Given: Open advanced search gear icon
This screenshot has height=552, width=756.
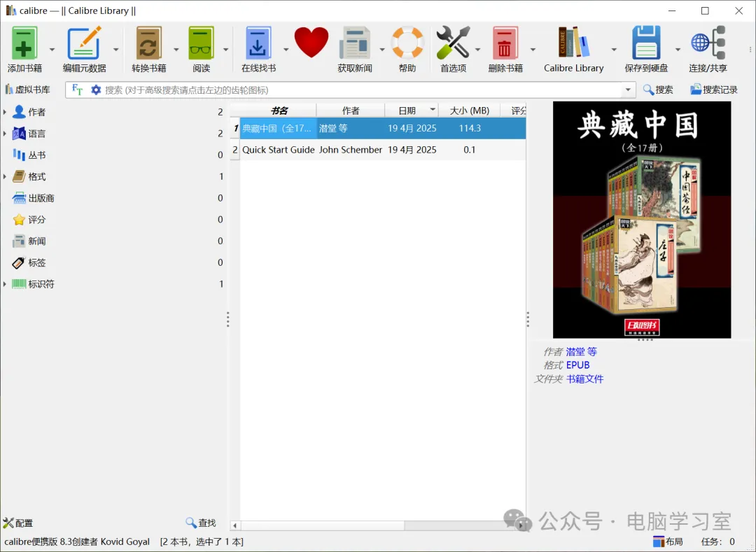Looking at the screenshot, I should [x=96, y=90].
